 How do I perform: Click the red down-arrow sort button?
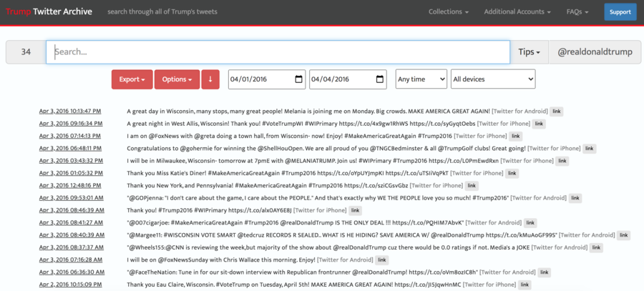210,79
